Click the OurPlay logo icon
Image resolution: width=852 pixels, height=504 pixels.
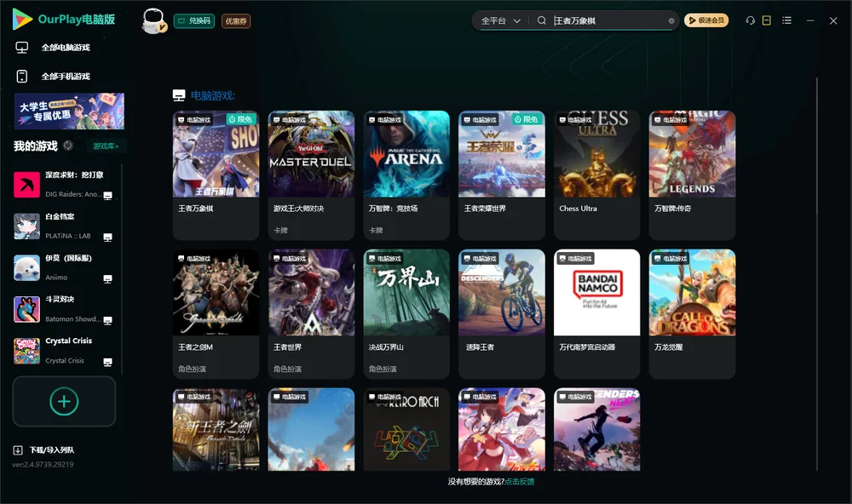click(22, 19)
